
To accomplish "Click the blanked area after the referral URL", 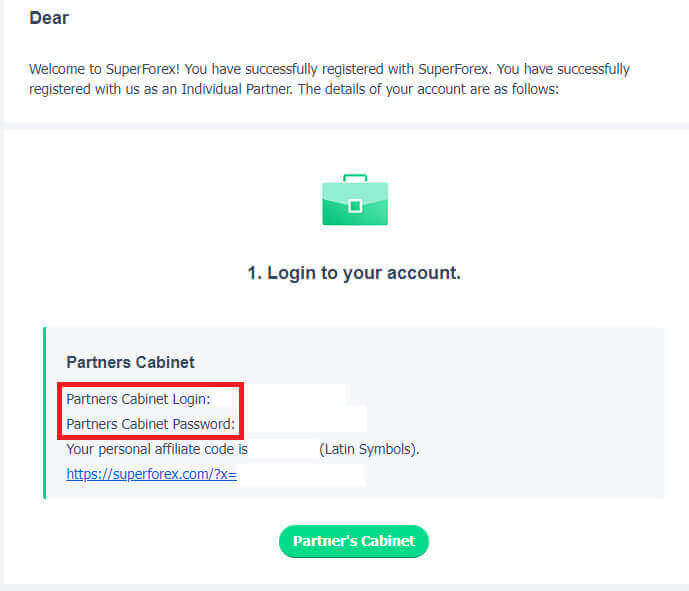I will (x=300, y=474).
